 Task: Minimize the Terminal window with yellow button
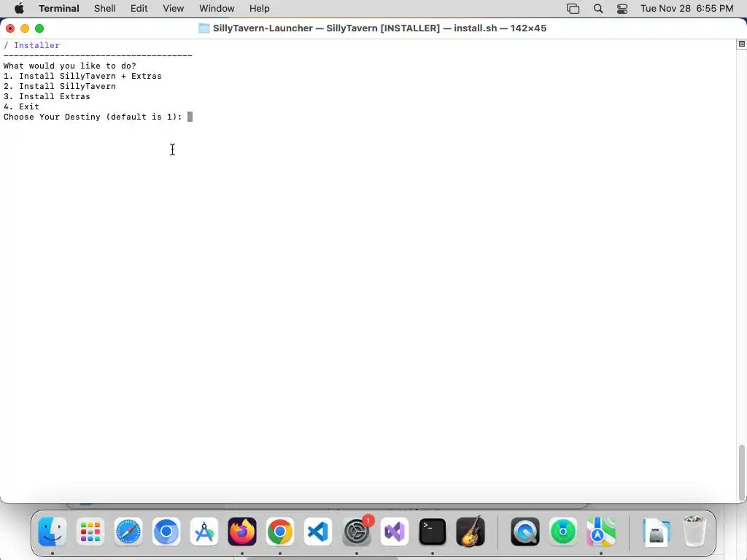(x=25, y=28)
